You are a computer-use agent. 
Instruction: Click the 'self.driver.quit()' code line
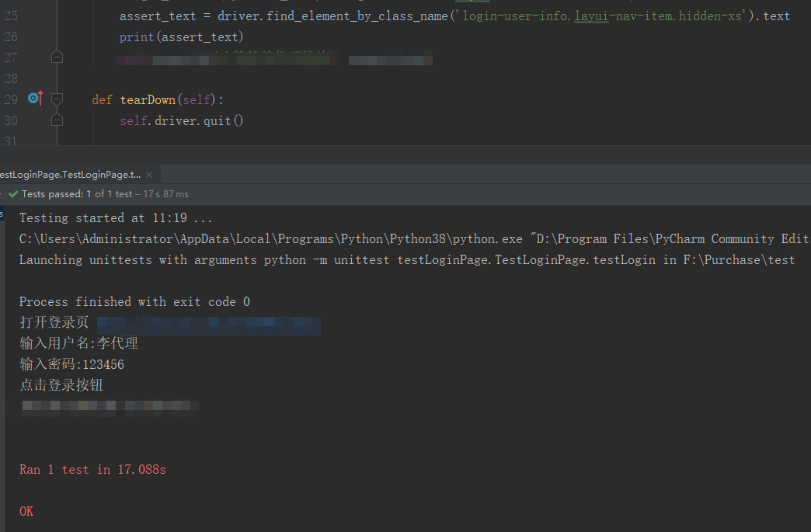tap(182, 120)
